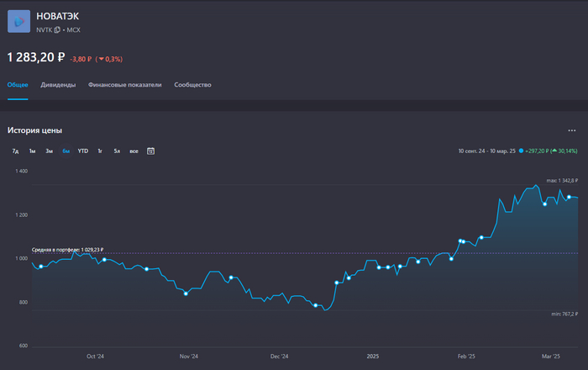Select the 3м time range
The image size is (588, 370).
click(x=49, y=151)
